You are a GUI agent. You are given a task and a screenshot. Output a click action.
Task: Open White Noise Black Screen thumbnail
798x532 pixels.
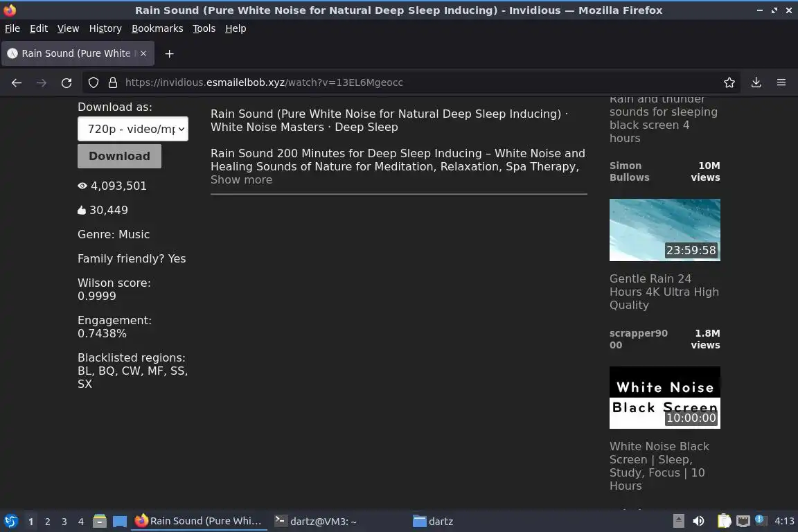point(665,398)
